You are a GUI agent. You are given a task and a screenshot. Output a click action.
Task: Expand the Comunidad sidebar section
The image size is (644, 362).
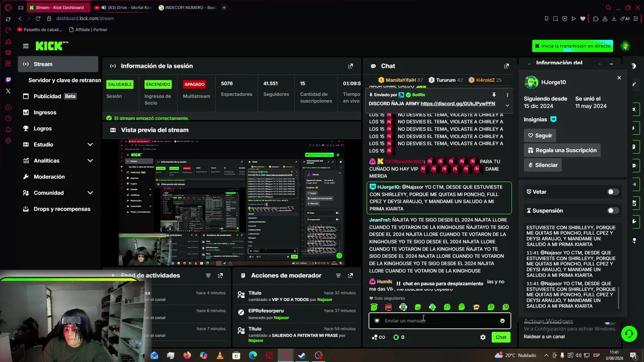[90, 193]
